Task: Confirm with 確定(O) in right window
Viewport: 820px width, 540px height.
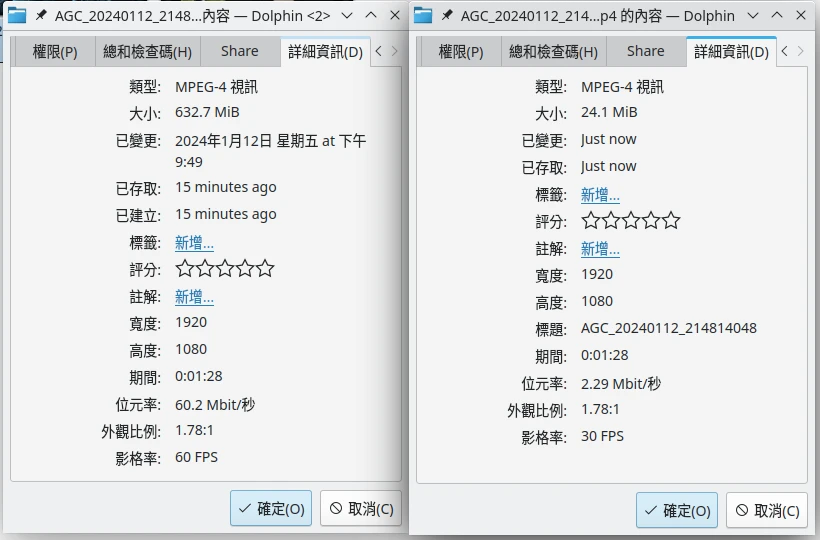Action: tap(677, 510)
